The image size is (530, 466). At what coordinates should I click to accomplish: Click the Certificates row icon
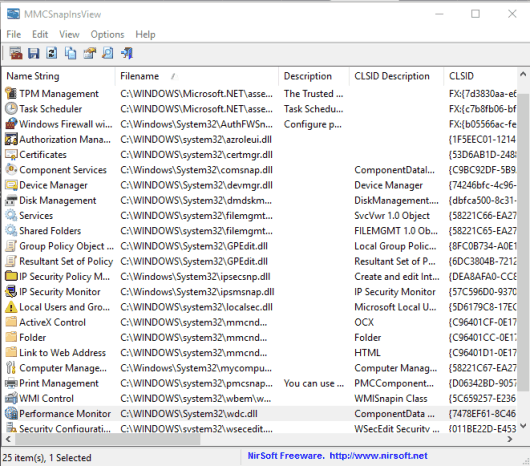click(x=11, y=154)
